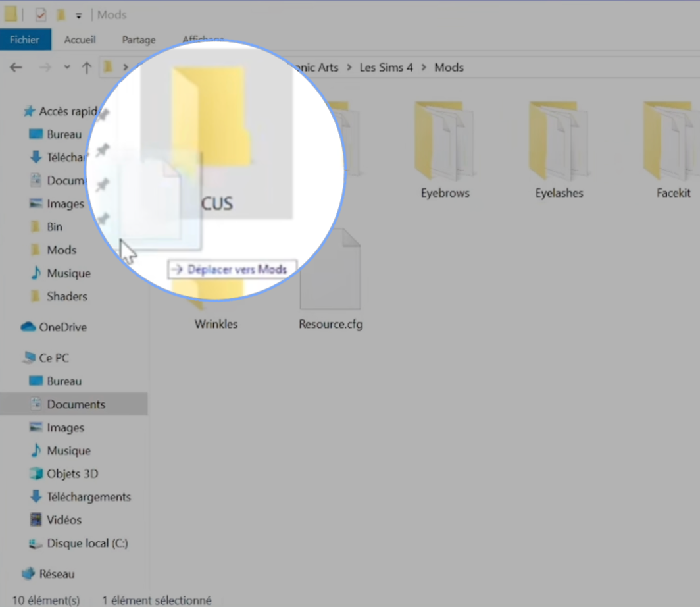The width and height of the screenshot is (700, 607).
Task: Click the Back navigation arrow
Action: coord(16,67)
